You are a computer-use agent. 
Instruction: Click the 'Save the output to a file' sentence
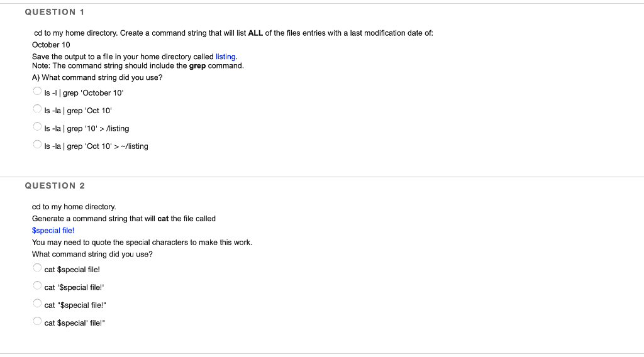pos(135,57)
